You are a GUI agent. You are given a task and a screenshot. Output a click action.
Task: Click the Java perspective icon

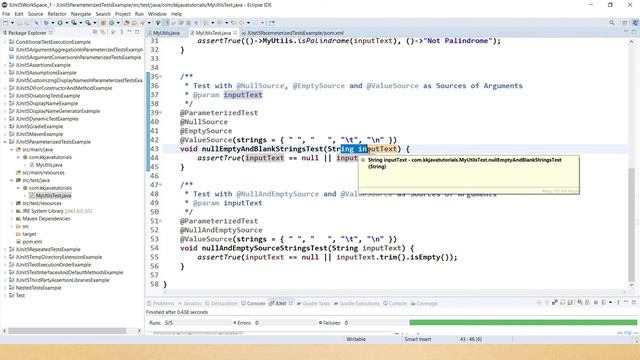pyautogui.click(x=635, y=23)
